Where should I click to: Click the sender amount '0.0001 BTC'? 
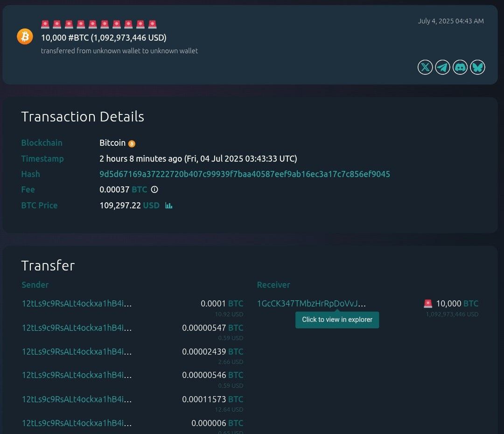(x=222, y=303)
